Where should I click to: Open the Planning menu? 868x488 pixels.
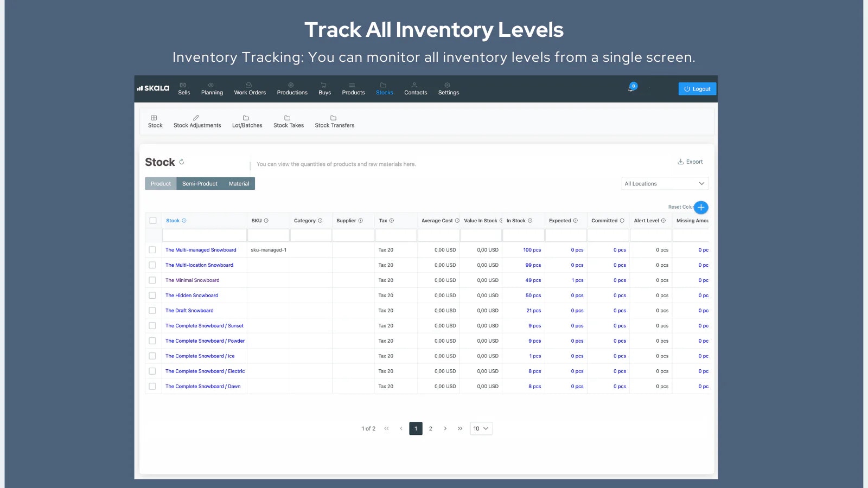pyautogui.click(x=212, y=89)
